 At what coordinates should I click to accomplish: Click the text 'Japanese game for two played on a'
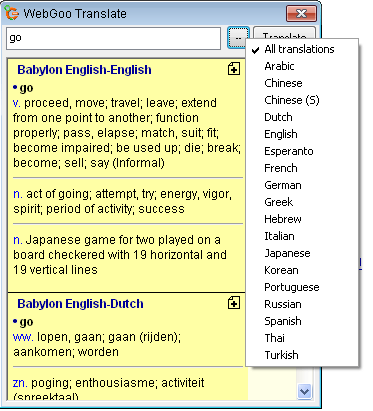pos(123,240)
